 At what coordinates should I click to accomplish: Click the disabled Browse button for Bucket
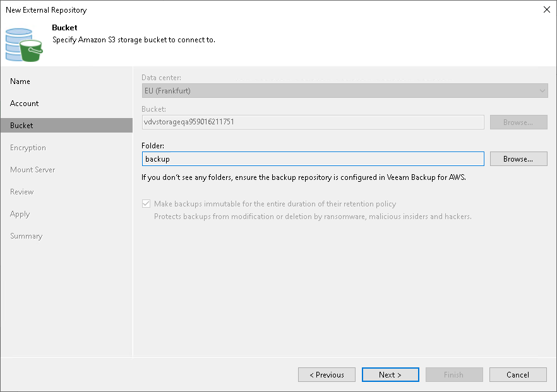[x=518, y=122]
